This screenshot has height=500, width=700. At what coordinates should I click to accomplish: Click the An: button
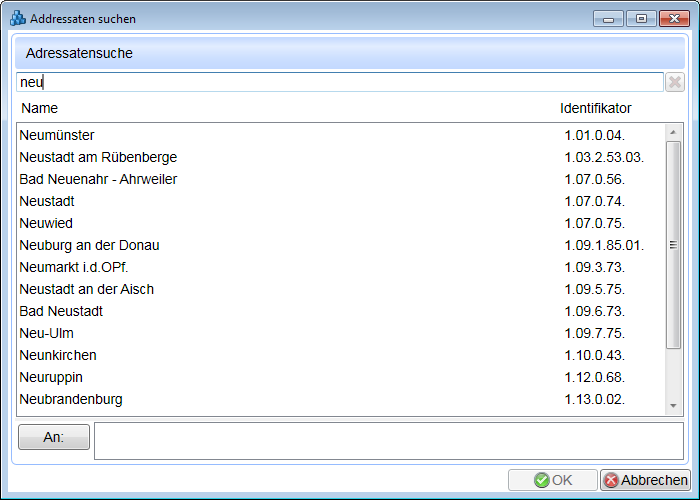tap(54, 437)
